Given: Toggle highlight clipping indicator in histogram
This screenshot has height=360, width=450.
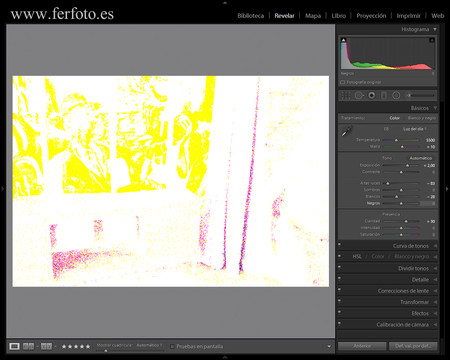Looking at the screenshot, I should (432, 40).
